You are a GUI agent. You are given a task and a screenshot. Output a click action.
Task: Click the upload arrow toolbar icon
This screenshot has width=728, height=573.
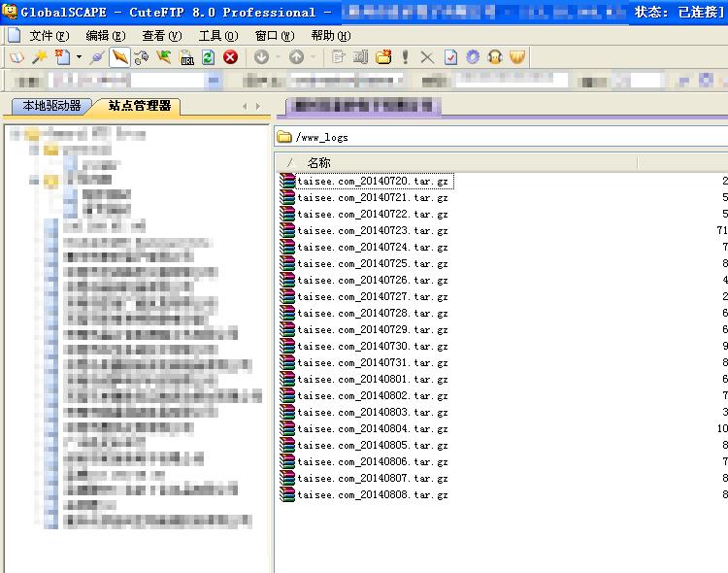click(297, 57)
